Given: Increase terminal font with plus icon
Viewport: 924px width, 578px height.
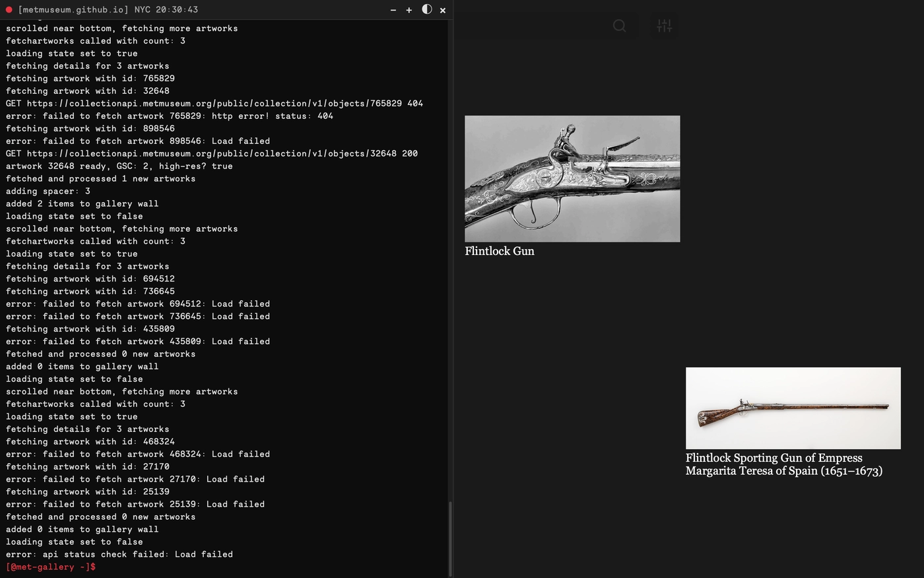Looking at the screenshot, I should tap(409, 10).
